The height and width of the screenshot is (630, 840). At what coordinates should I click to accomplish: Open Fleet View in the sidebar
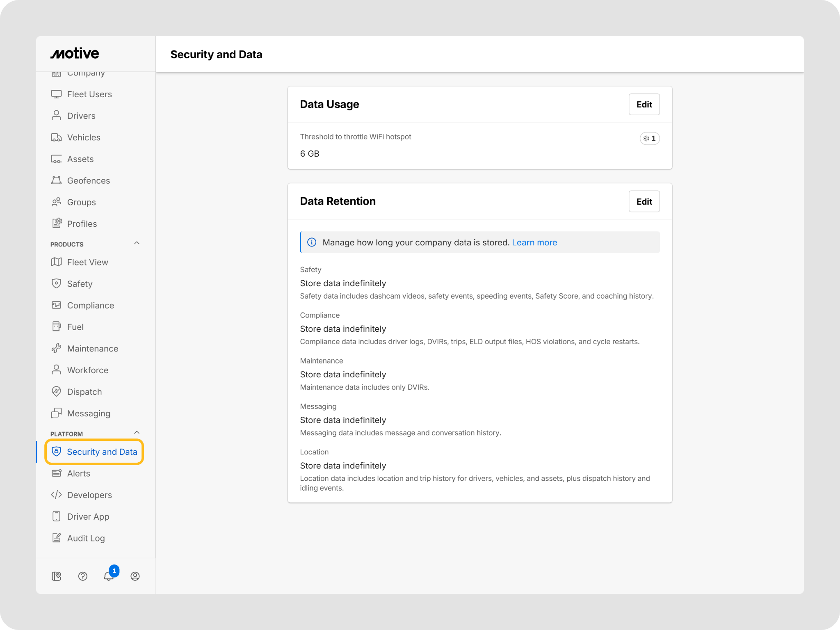[87, 262]
